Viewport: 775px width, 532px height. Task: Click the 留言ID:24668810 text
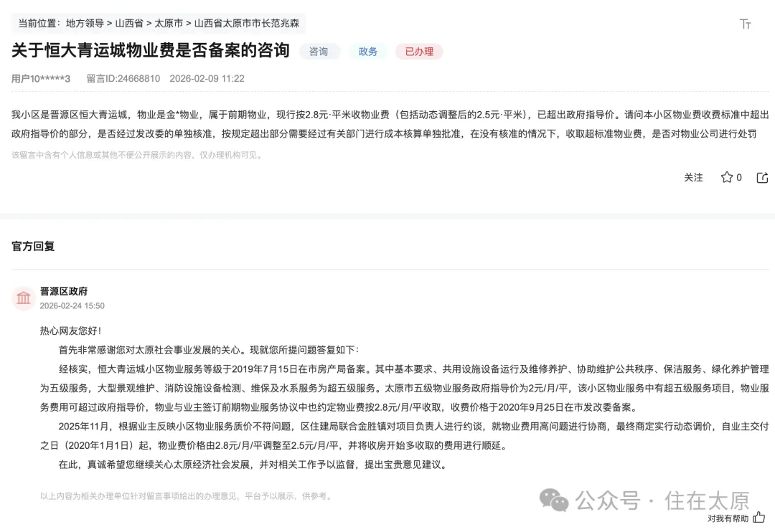(123, 79)
